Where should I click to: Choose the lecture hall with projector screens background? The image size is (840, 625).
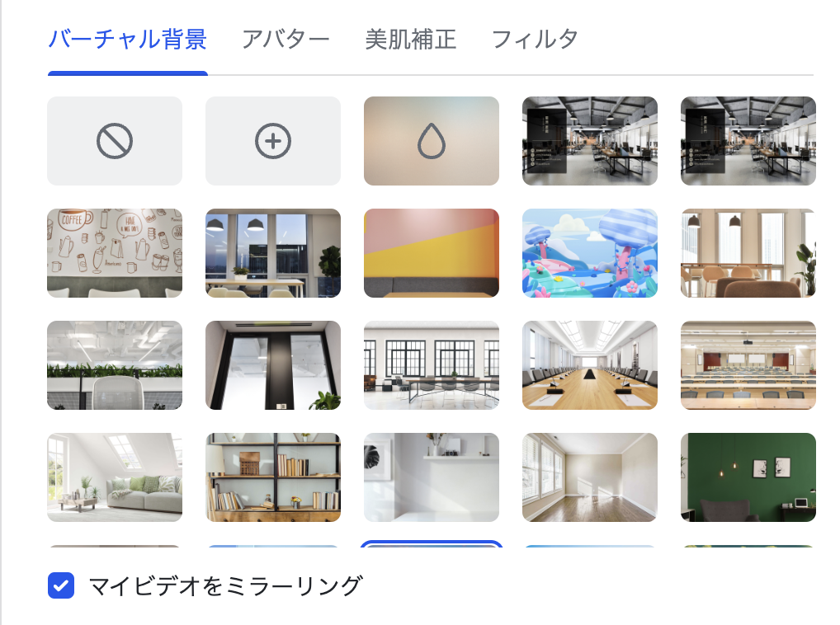(748, 365)
